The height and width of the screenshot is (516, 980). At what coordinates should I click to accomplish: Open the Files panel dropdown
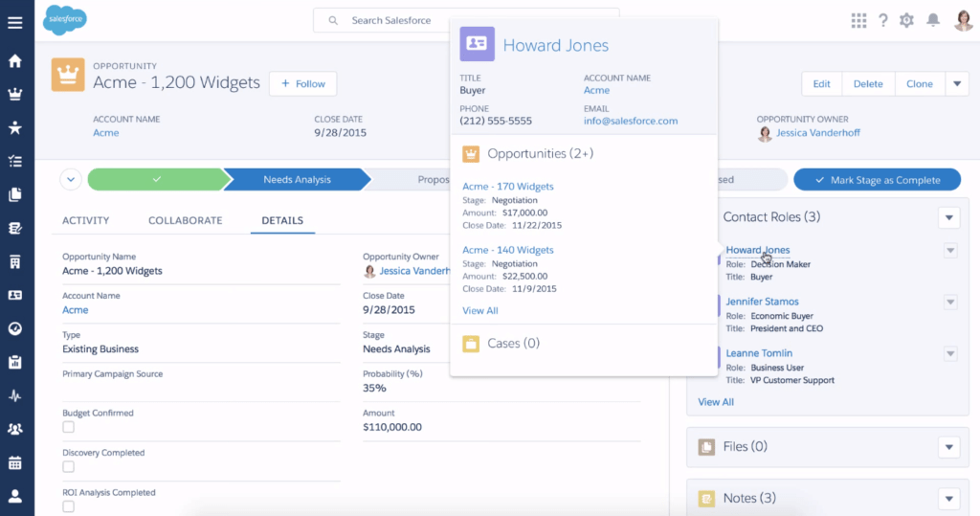(x=948, y=447)
